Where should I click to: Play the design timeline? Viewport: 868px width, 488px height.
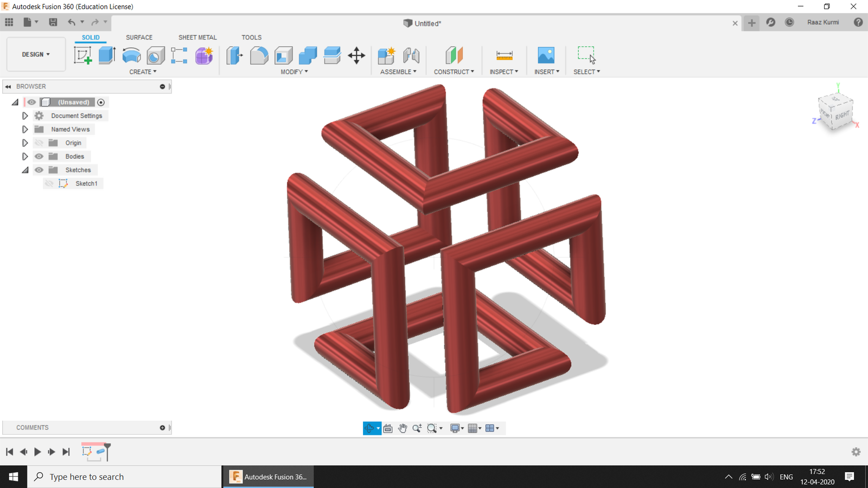37,452
